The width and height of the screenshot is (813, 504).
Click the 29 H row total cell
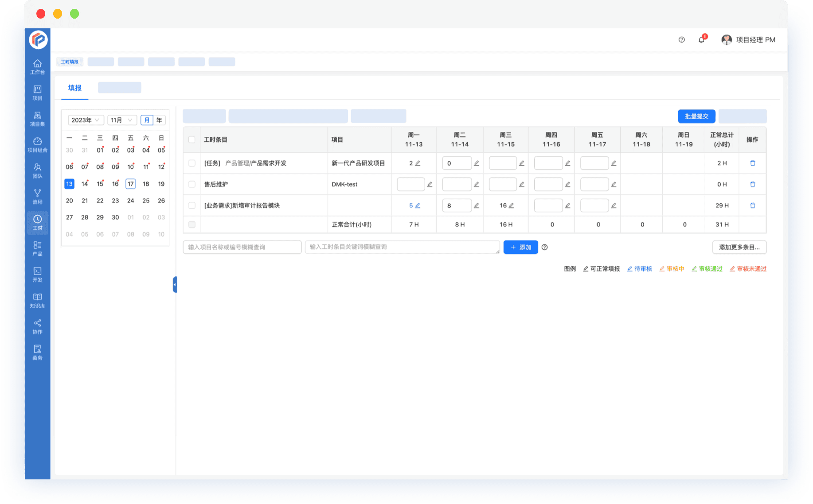coord(722,205)
